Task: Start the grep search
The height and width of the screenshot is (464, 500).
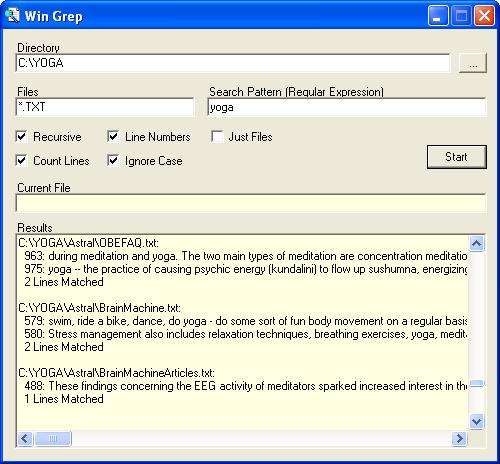Action: [457, 157]
